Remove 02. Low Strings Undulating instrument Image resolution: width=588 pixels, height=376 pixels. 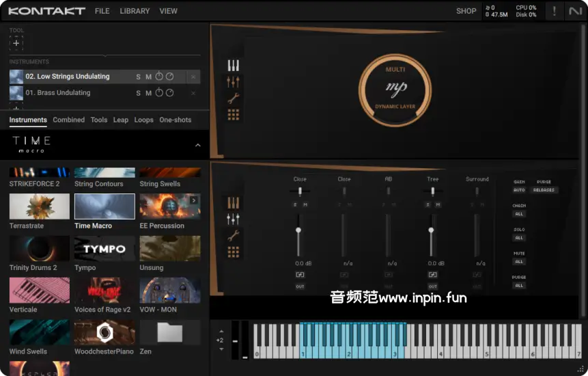point(193,77)
